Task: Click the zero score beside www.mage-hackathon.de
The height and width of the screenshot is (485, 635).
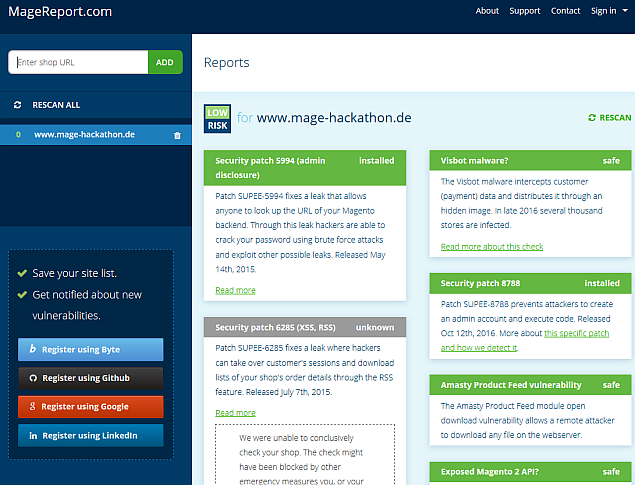Action: coord(18,135)
